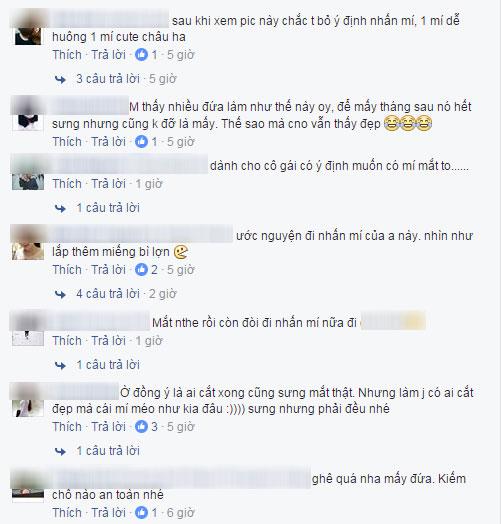Click Thích under 'ghê quá nha mấy đứa' comment
The image size is (501, 524).
pos(67,513)
